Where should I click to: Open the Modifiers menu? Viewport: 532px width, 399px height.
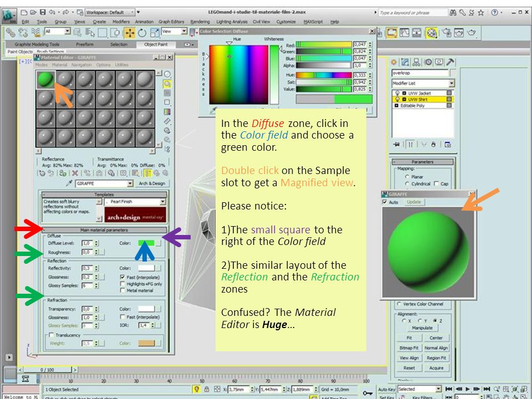pyautogui.click(x=121, y=22)
